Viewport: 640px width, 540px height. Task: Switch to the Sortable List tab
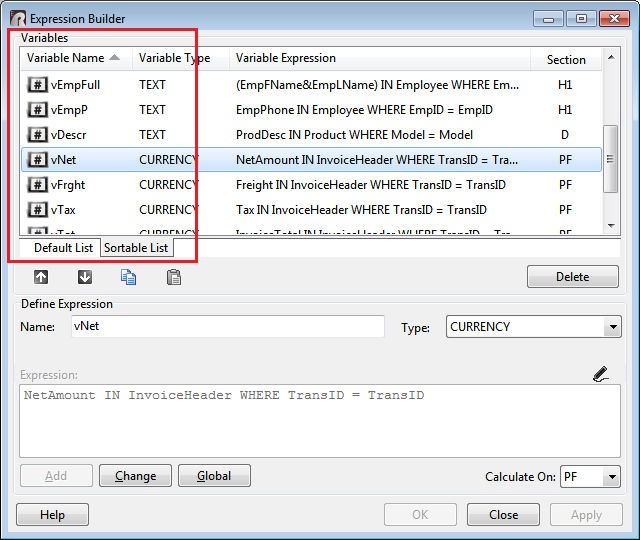click(x=137, y=248)
